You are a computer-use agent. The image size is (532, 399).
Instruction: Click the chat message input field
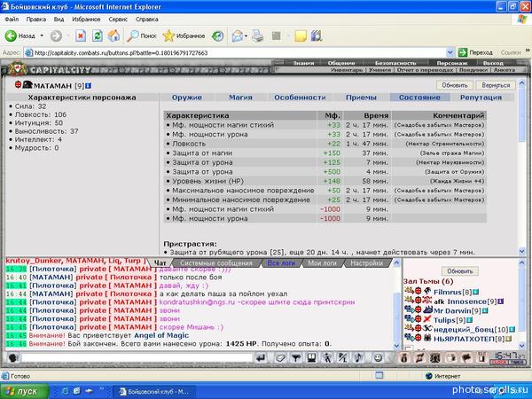[137, 358]
